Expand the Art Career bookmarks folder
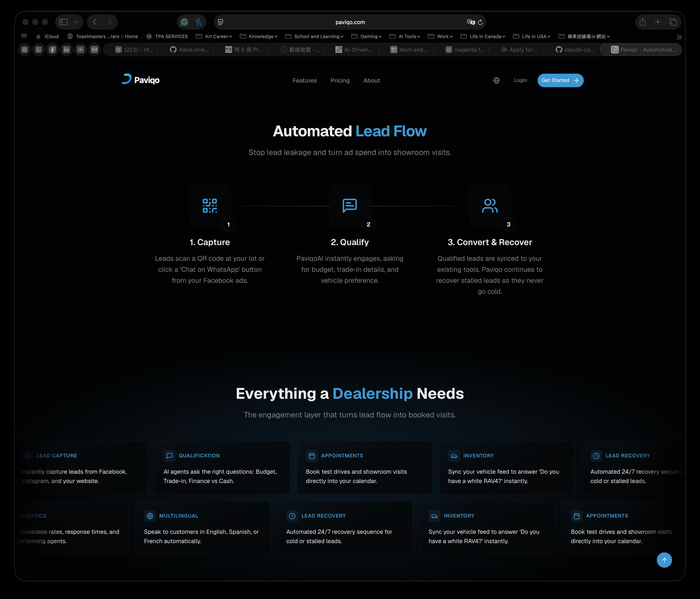This screenshot has height=599, width=700. coord(214,36)
